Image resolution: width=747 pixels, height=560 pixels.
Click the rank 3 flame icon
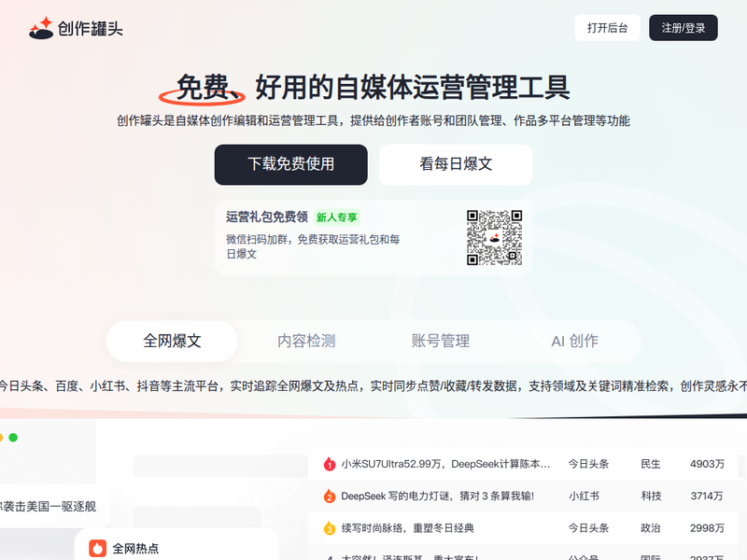330,528
